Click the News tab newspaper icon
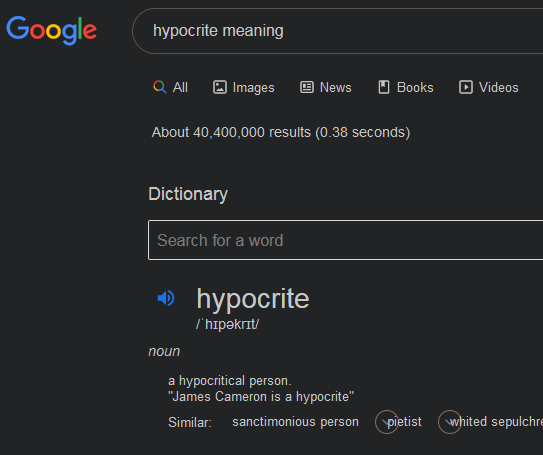The height and width of the screenshot is (455, 543). [x=307, y=87]
